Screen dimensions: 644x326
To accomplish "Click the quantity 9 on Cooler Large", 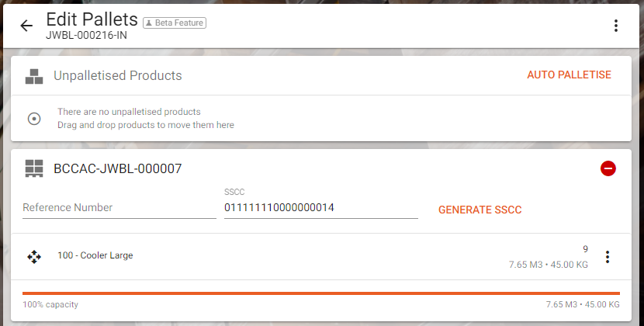I will (585, 249).
